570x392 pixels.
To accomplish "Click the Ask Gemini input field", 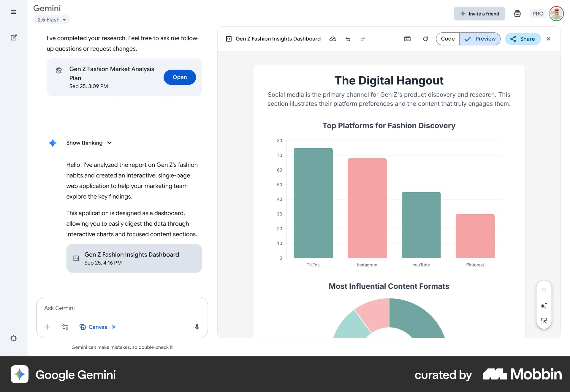I will [x=122, y=308].
